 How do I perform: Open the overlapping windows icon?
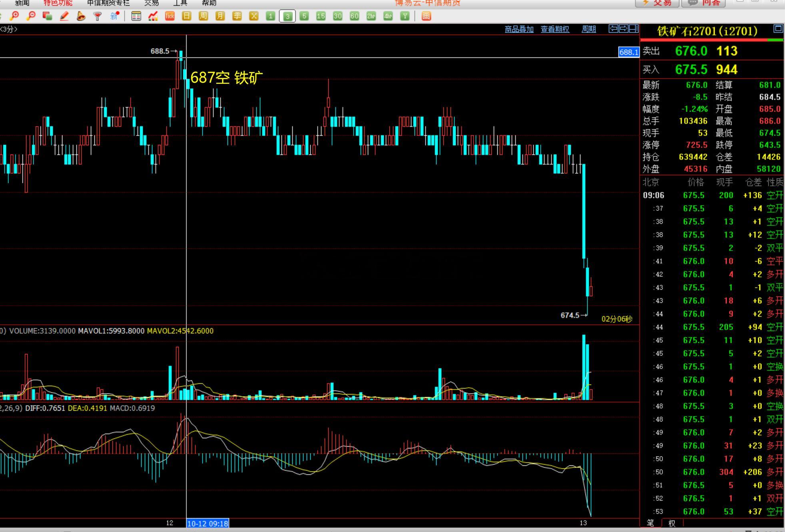pyautogui.click(x=47, y=16)
